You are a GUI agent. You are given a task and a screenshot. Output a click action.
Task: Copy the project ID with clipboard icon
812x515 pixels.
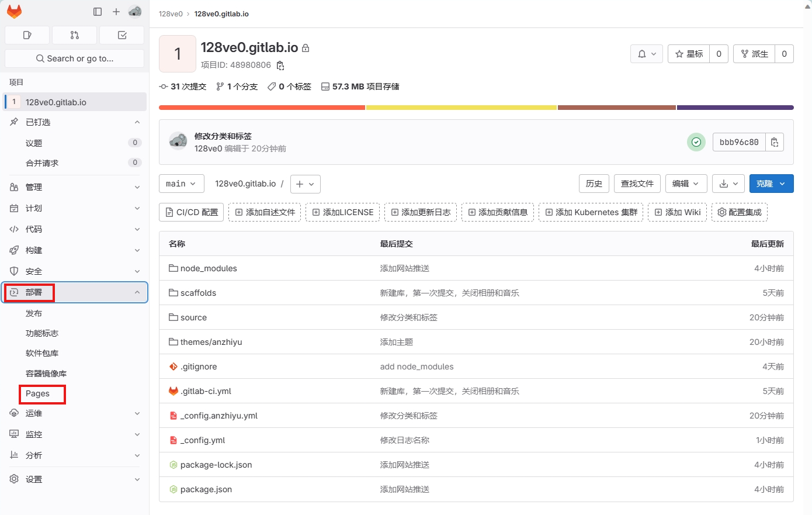(x=280, y=65)
